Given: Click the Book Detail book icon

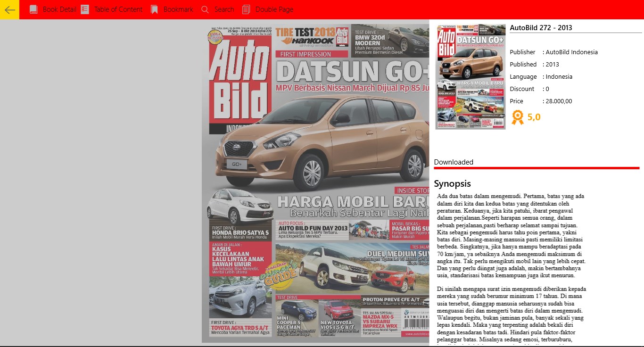Looking at the screenshot, I should [x=33, y=9].
